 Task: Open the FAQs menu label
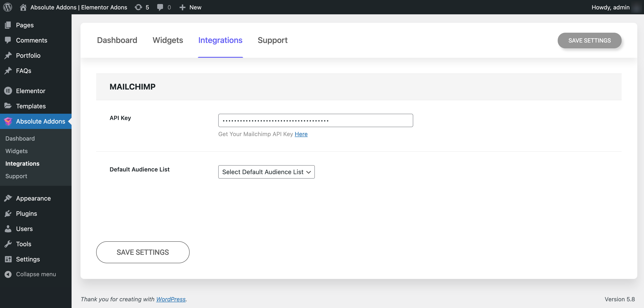pos(23,71)
